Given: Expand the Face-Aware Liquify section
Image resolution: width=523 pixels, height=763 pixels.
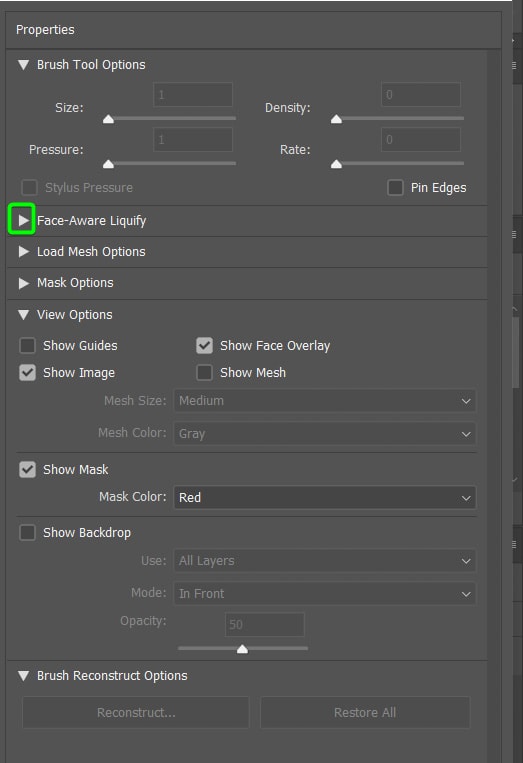Looking at the screenshot, I should [23, 220].
